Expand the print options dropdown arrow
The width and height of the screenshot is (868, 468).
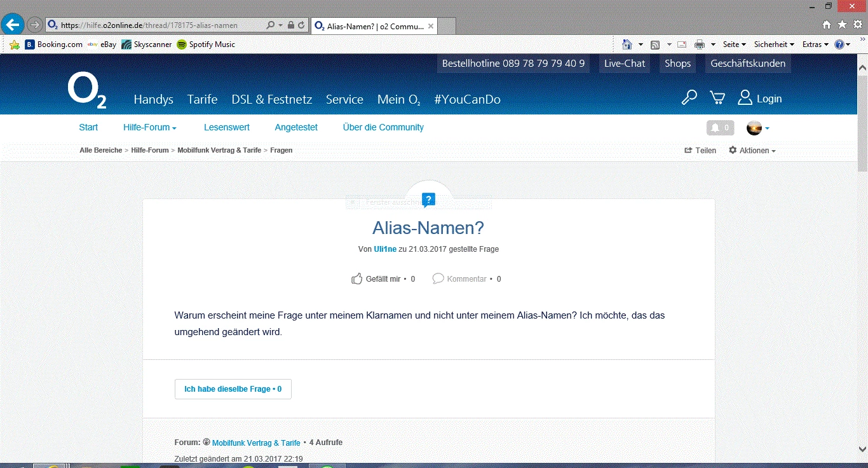[713, 45]
